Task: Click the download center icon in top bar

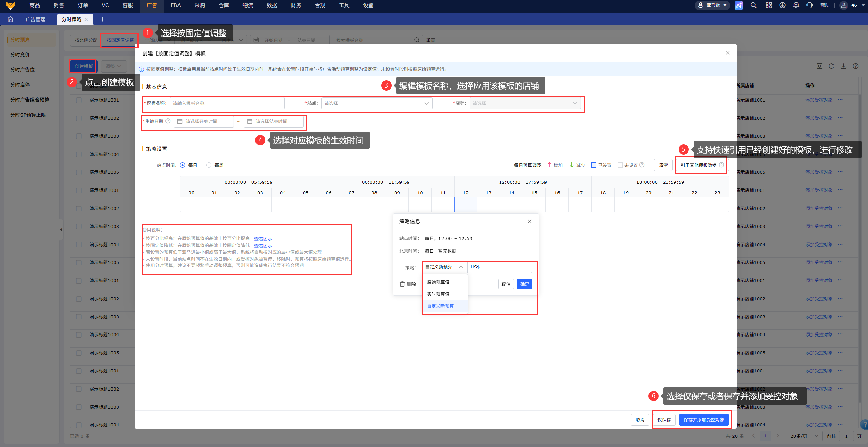Action: pyautogui.click(x=782, y=5)
